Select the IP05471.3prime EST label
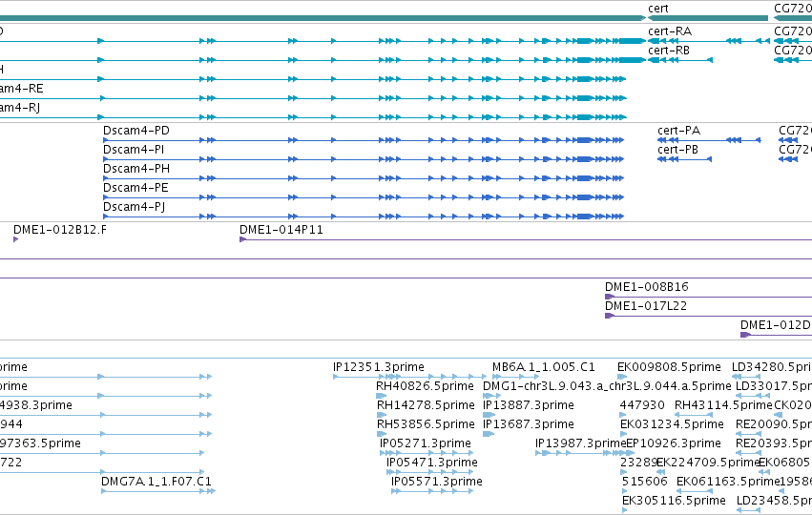The height and width of the screenshot is (515, 812). coord(432,463)
